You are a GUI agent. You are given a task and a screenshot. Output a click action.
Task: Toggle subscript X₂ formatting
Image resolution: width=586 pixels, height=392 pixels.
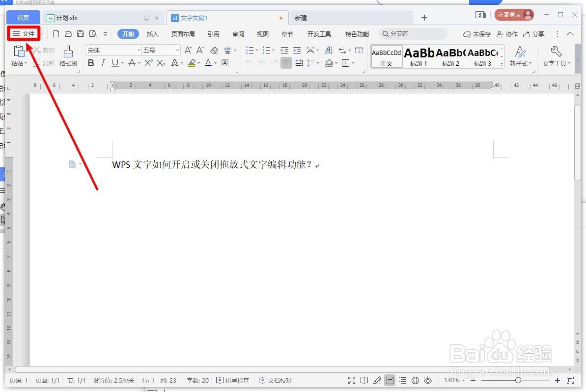(x=161, y=63)
